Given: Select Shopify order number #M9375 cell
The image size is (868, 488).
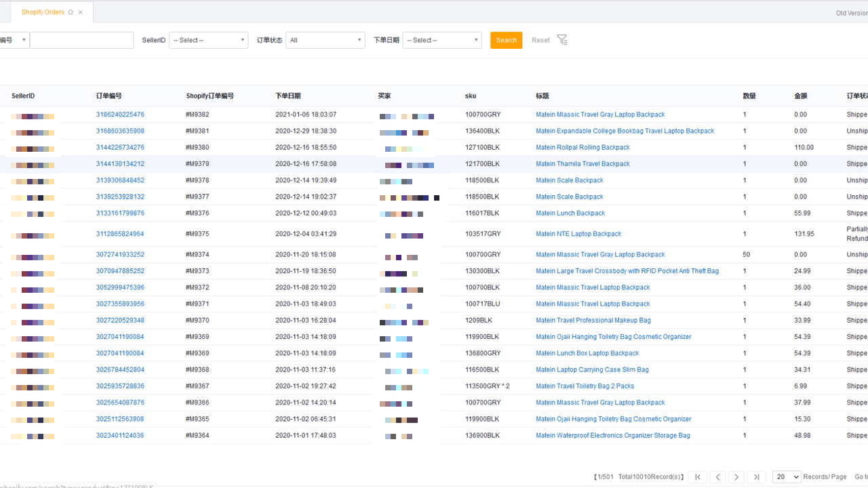Looking at the screenshot, I should [x=197, y=234].
